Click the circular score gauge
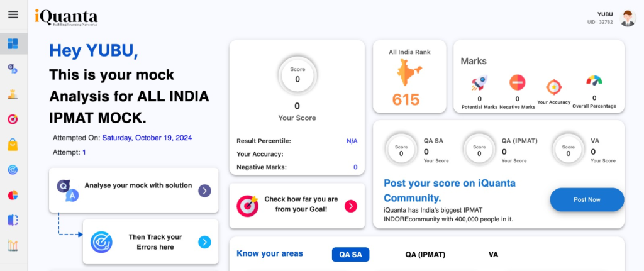 click(x=297, y=76)
